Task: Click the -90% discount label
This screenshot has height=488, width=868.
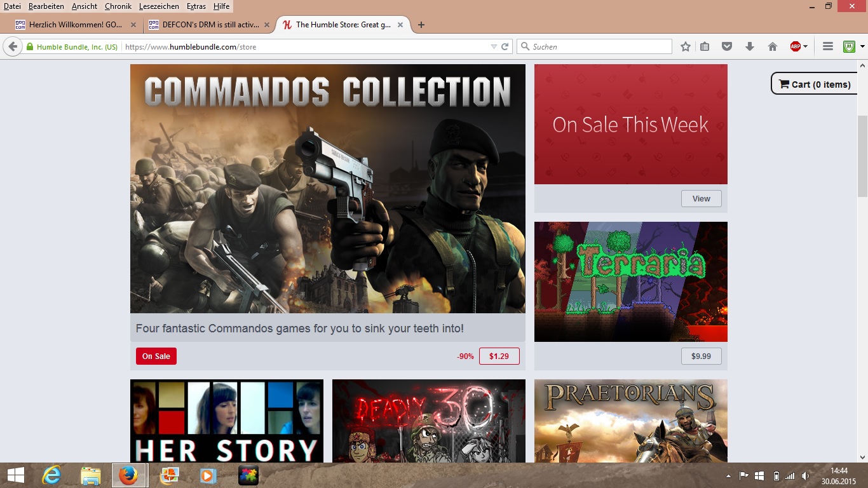Action: point(465,356)
